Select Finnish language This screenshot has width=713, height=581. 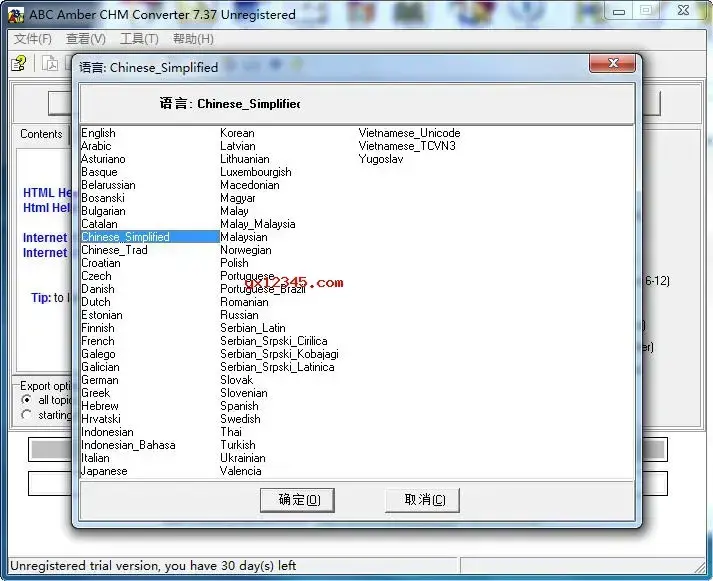(98, 328)
